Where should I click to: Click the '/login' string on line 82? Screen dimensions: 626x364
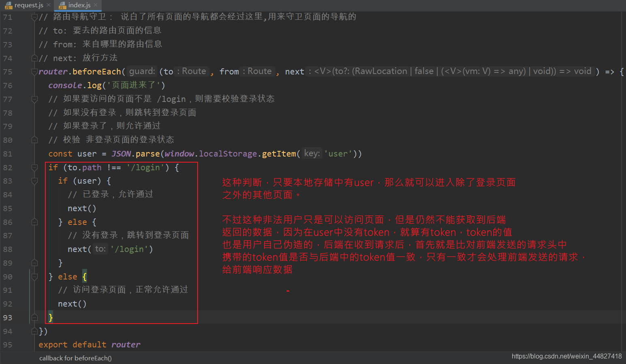pos(145,167)
